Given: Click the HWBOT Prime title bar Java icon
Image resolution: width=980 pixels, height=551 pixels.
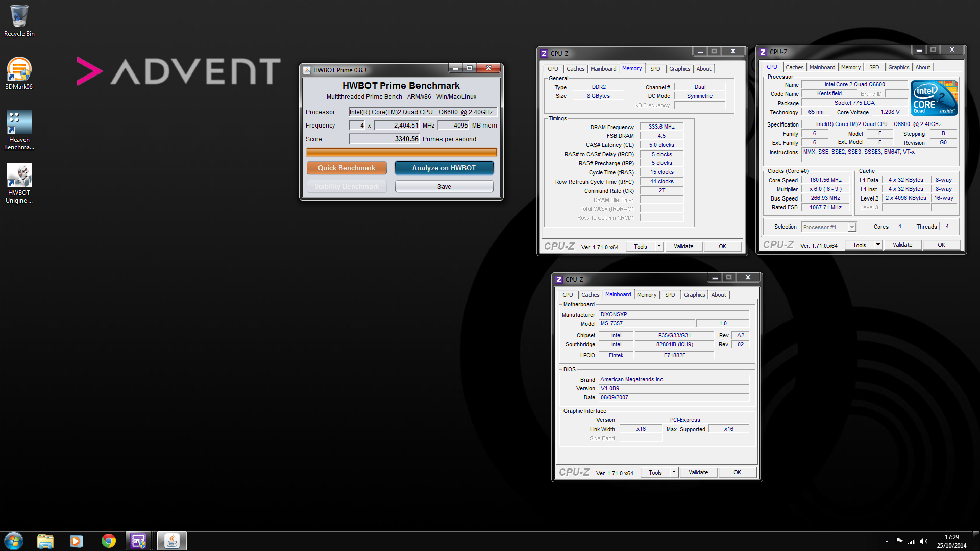Looking at the screenshot, I should [307, 70].
